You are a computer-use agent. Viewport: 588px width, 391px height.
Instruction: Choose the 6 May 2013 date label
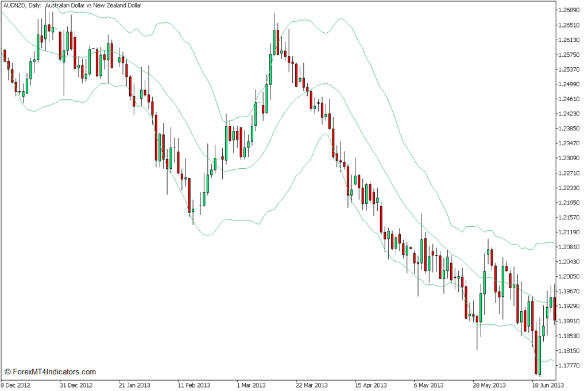(428, 385)
